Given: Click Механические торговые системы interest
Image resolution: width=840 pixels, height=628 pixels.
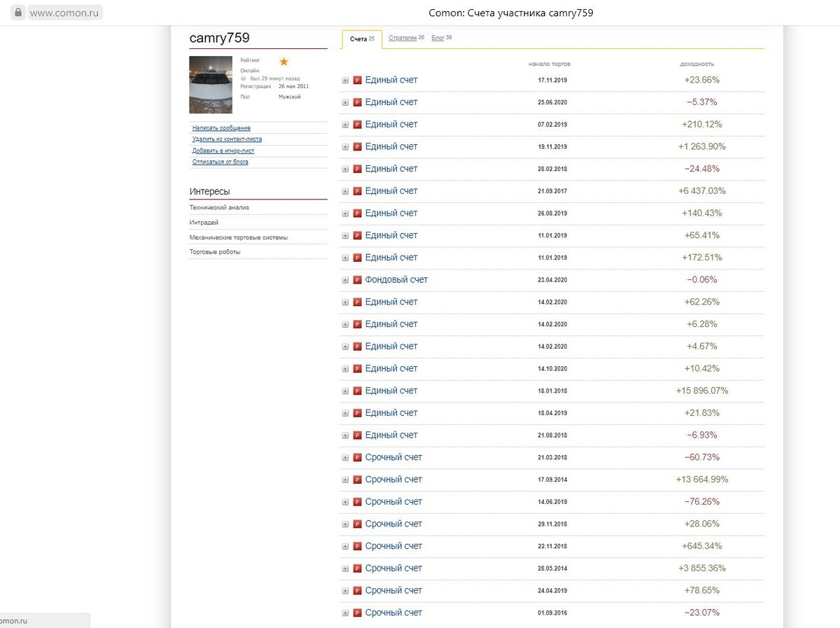Looking at the screenshot, I should (238, 237).
